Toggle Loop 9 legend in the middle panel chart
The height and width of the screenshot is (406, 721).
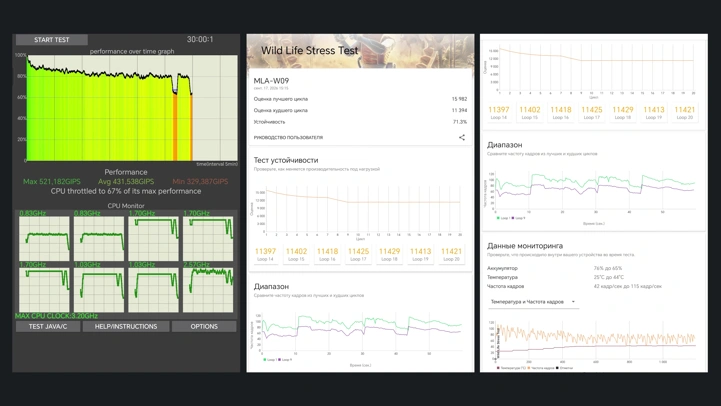[285, 360]
